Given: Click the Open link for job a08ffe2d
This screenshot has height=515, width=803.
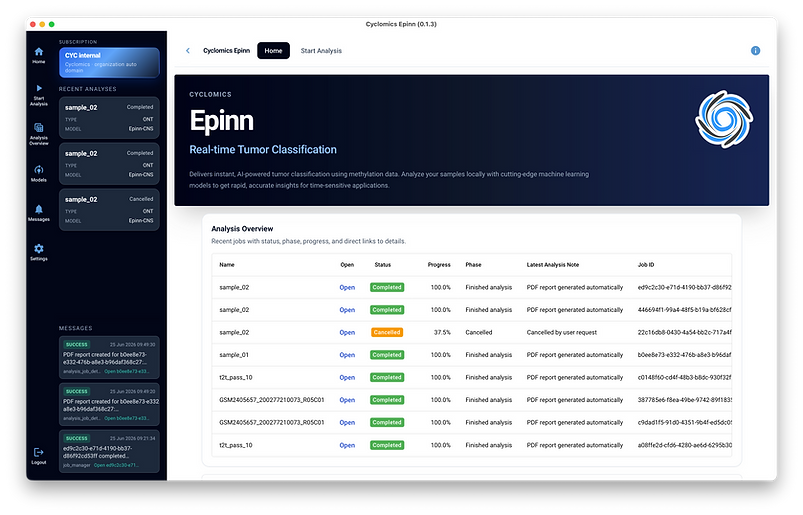Looking at the screenshot, I should click(x=347, y=445).
